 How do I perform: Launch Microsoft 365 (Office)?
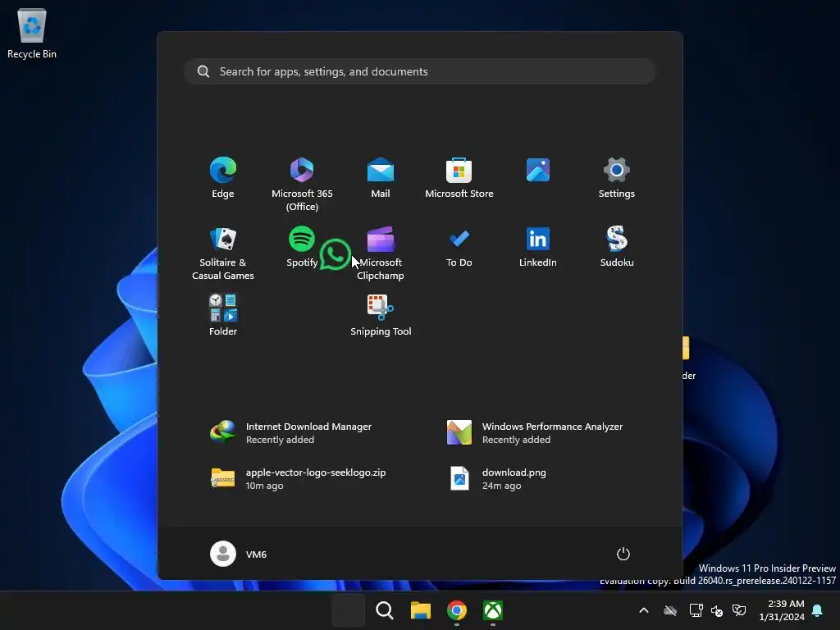pyautogui.click(x=302, y=184)
